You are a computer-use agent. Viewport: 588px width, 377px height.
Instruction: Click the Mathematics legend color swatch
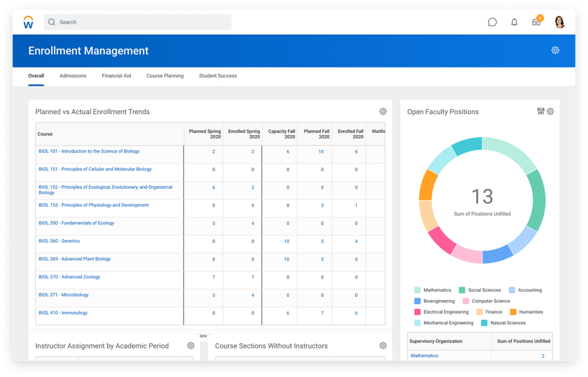[417, 290]
